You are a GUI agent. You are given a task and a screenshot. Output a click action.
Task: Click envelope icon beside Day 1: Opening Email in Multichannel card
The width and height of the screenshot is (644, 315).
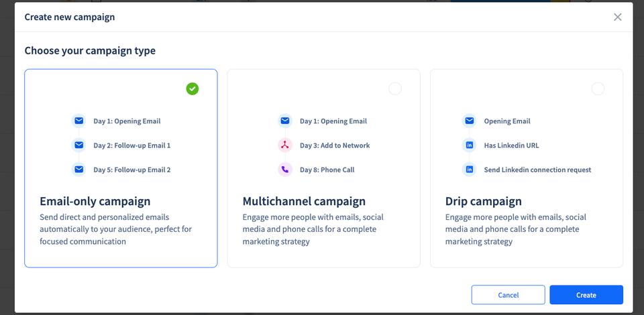(x=285, y=121)
